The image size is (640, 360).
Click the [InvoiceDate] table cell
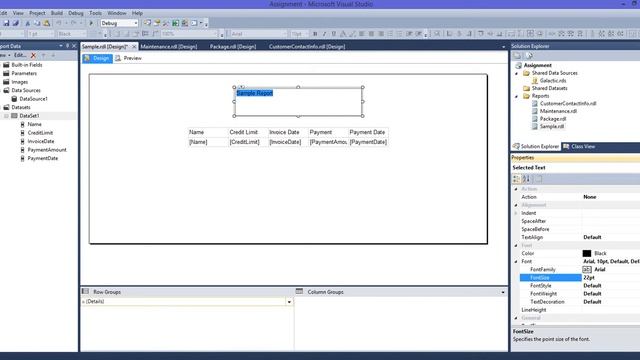(x=288, y=142)
